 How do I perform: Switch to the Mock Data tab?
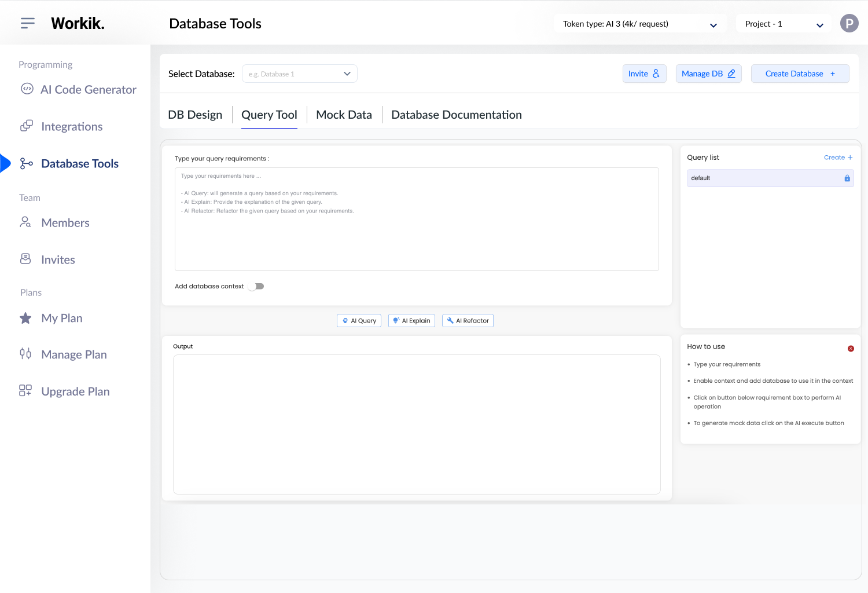(344, 114)
